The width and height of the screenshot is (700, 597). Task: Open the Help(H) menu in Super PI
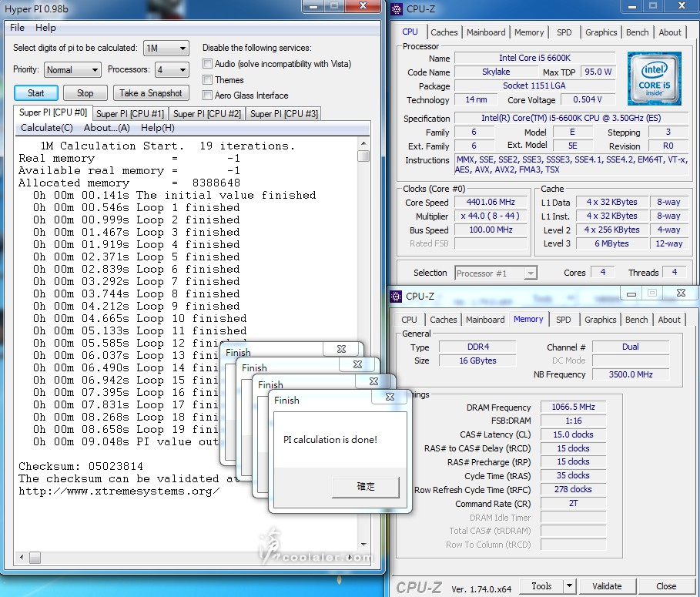pyautogui.click(x=158, y=128)
